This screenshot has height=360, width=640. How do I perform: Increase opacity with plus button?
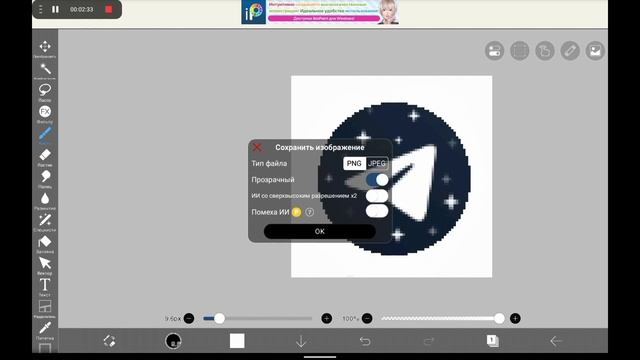[x=515, y=318]
